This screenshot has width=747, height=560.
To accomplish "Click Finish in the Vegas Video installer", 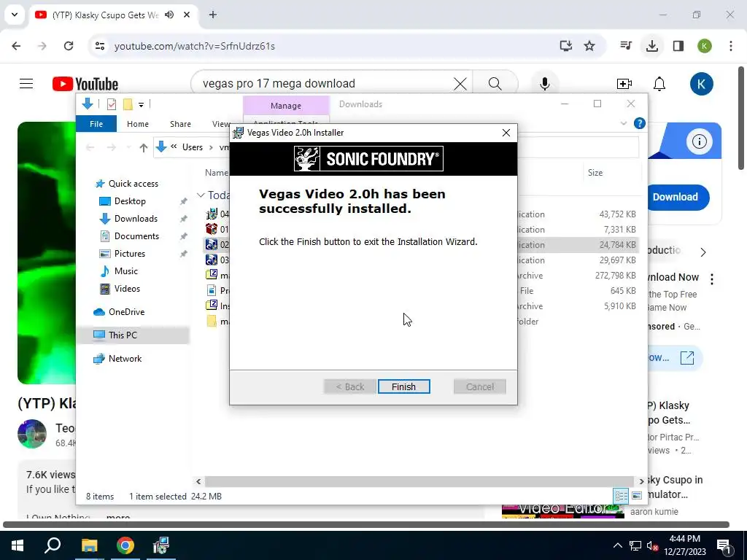I will coord(403,386).
